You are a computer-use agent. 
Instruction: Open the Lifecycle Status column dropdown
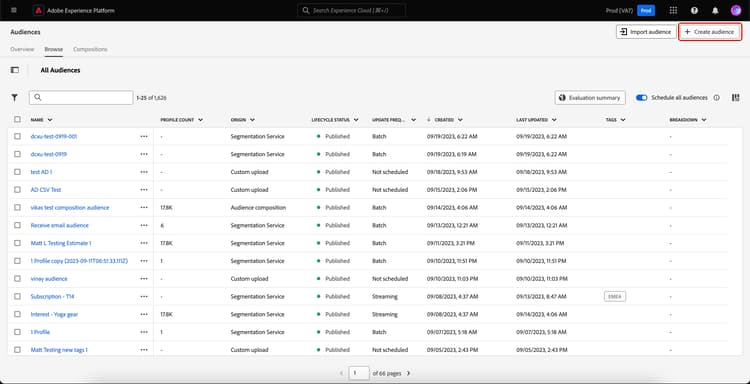point(356,120)
